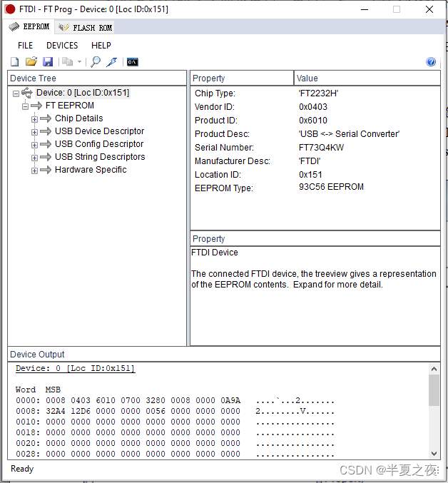Collapse the FT EEPROM node
Image resolution: width=448 pixels, height=483 pixels.
26,106
